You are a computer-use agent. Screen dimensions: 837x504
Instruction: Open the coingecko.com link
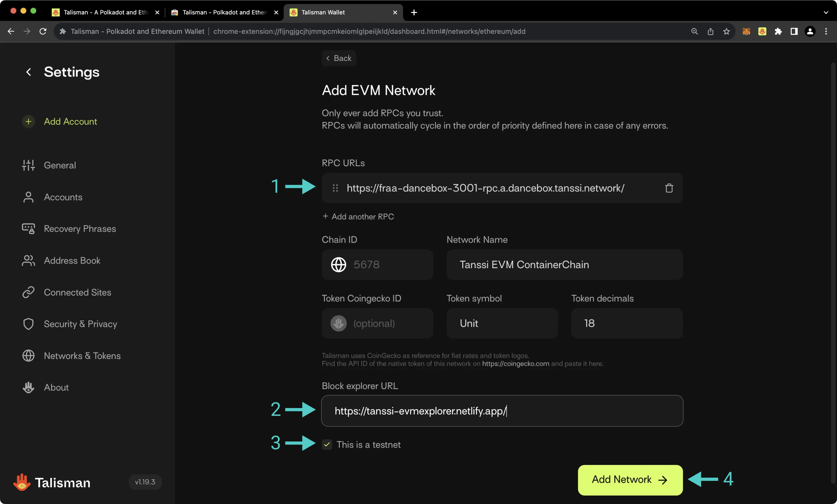tap(515, 364)
